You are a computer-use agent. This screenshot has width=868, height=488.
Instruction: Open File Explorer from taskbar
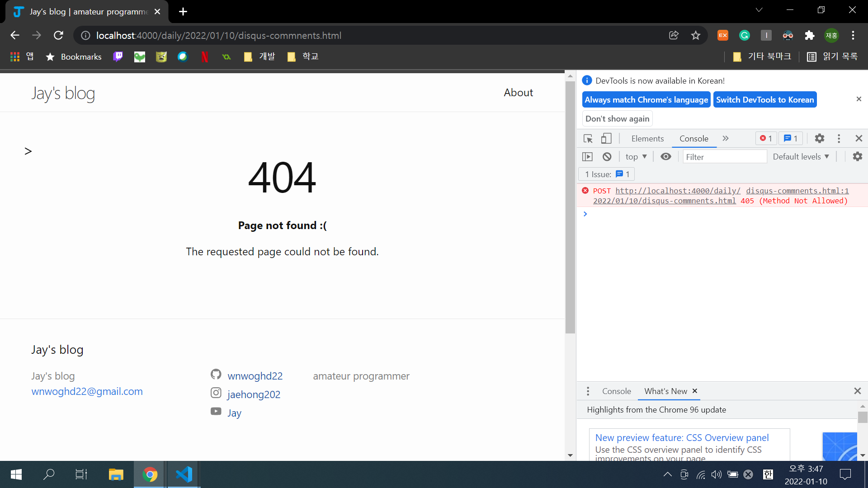point(116,474)
